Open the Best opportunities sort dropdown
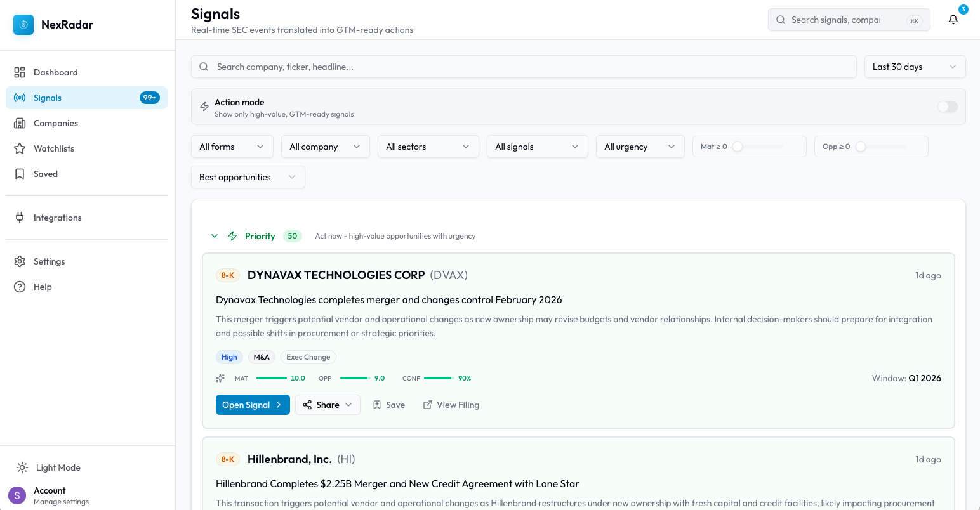Screen dimensions: 980x510 point(248,177)
